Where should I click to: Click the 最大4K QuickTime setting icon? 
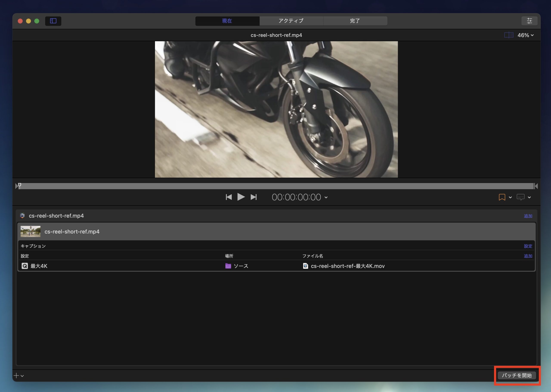pyautogui.click(x=25, y=266)
